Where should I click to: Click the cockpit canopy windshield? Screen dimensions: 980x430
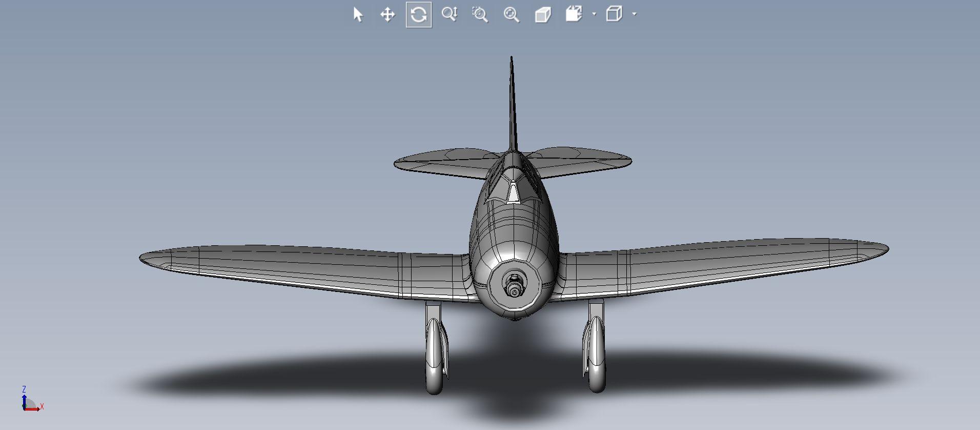513,193
